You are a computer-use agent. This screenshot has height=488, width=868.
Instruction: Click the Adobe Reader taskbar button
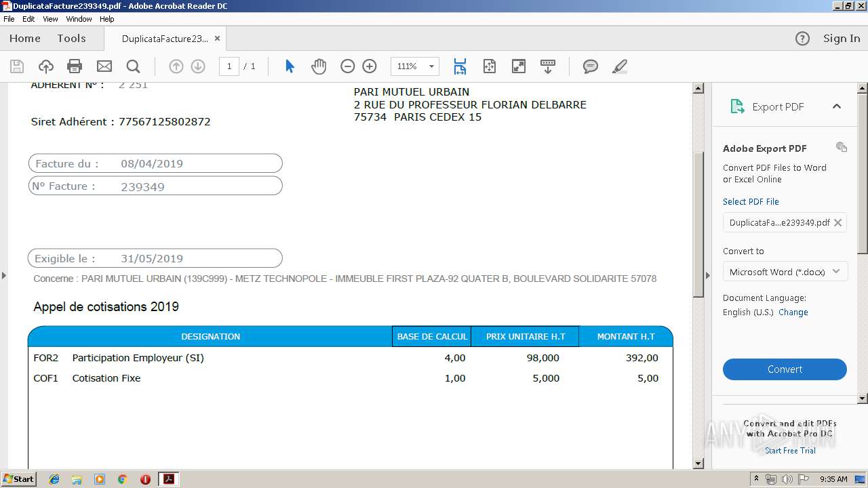[x=168, y=479]
